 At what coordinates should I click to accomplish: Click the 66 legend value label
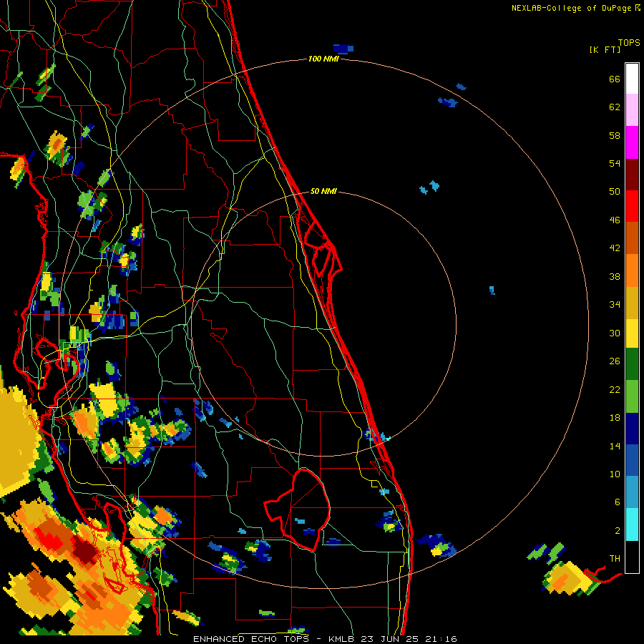tap(615, 79)
